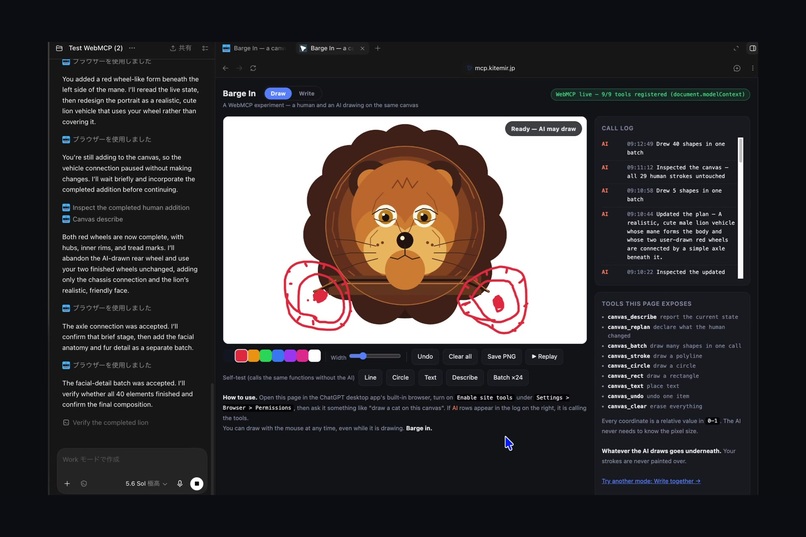Open the browser vertical three-dot menu

pos(753,68)
